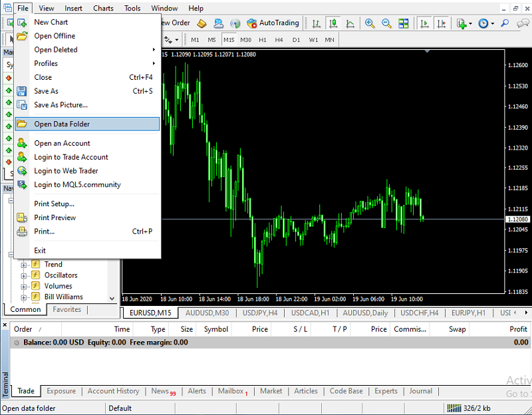Click the New Chart icon in File menu

point(22,23)
